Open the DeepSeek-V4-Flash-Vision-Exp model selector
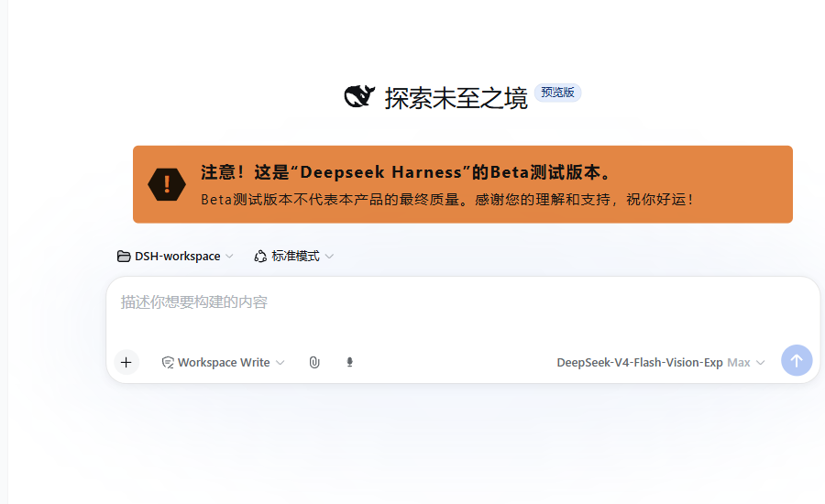 coord(660,363)
